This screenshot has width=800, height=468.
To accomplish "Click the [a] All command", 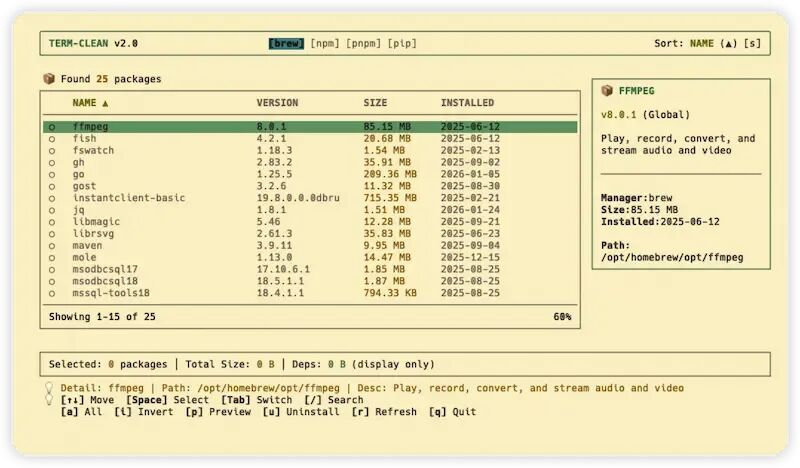I will click(x=81, y=411).
